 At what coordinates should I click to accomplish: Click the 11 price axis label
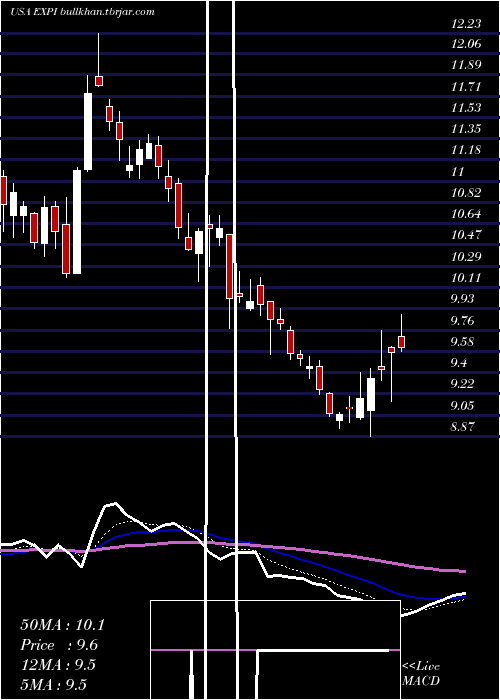[x=458, y=171]
